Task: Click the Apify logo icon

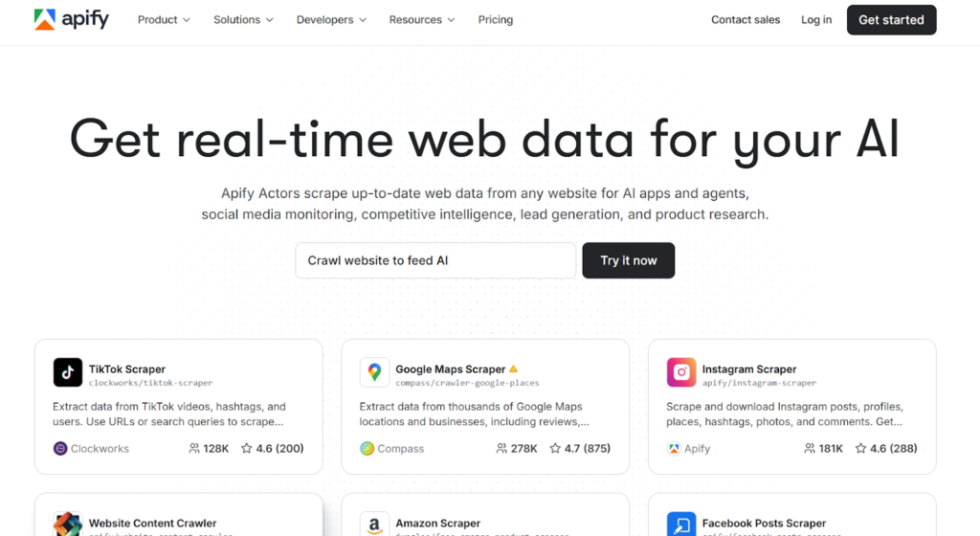Action: tap(45, 20)
